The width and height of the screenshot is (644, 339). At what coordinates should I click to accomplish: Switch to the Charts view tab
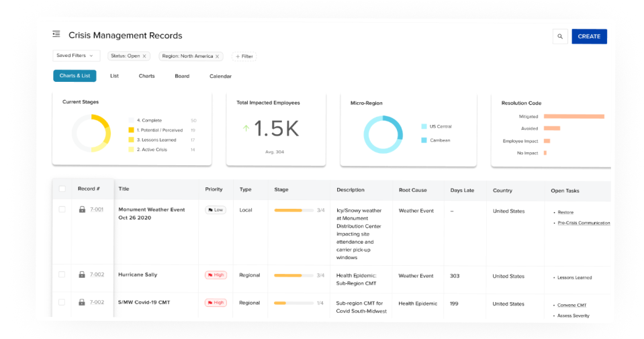coord(146,76)
